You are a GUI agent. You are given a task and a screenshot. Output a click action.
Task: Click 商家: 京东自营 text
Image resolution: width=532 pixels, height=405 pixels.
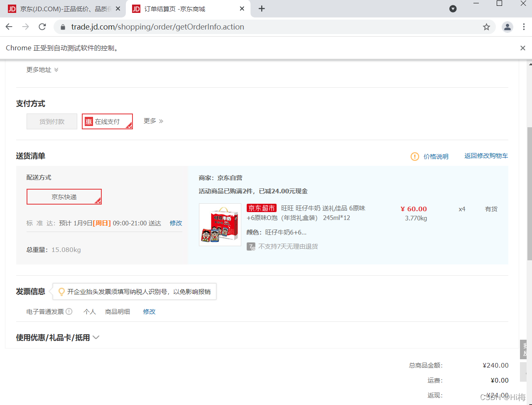coord(221,178)
